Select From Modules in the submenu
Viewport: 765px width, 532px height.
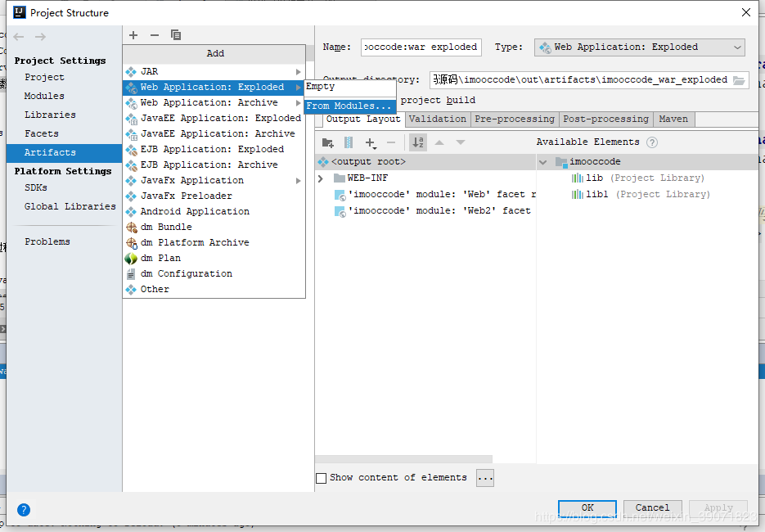(x=349, y=106)
